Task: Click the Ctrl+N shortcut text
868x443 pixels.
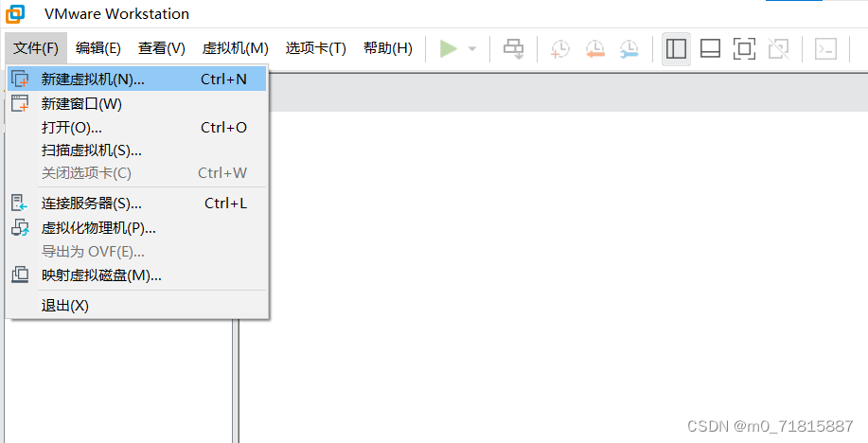Action: pyautogui.click(x=223, y=80)
